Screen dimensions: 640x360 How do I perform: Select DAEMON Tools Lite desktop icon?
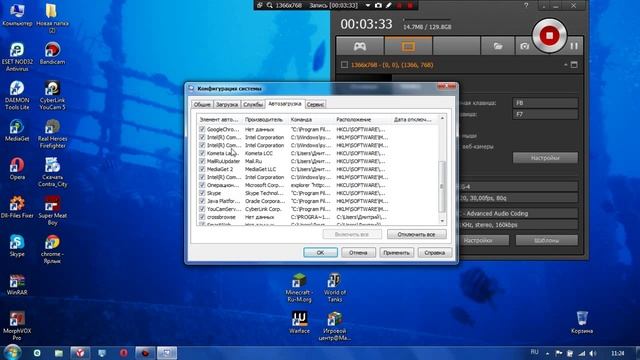coord(17,95)
